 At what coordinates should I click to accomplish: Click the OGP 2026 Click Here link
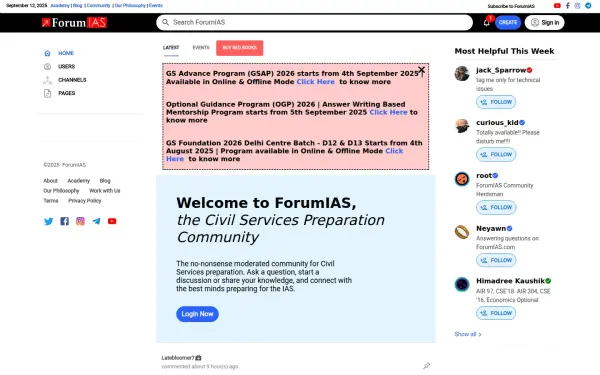coord(388,112)
